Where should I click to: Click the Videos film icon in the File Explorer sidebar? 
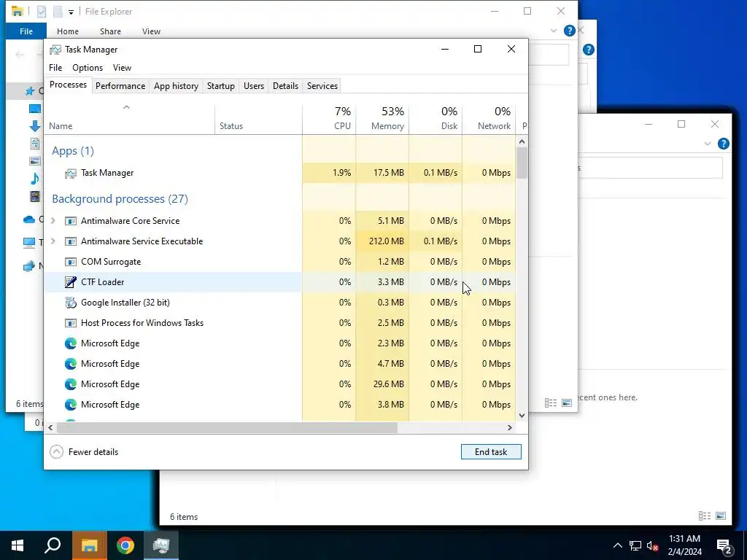click(x=35, y=196)
